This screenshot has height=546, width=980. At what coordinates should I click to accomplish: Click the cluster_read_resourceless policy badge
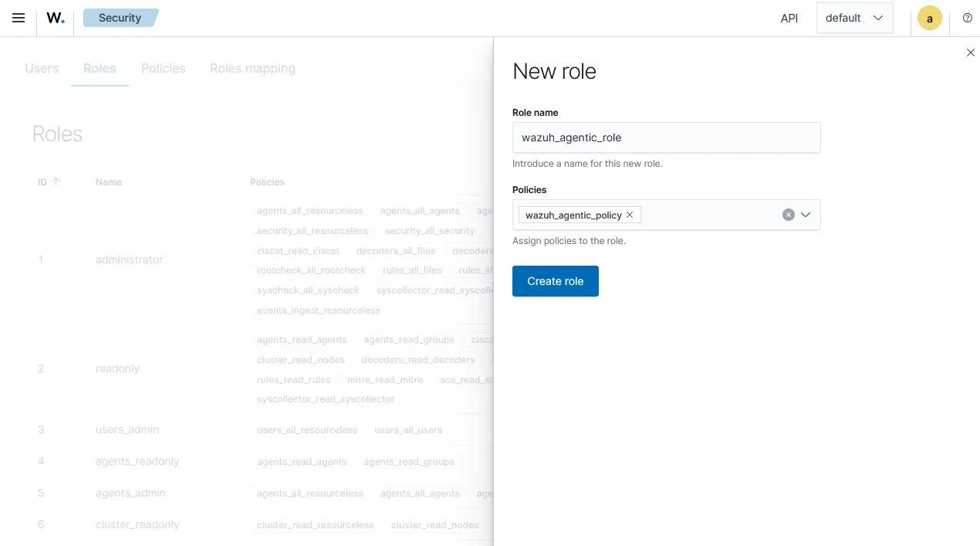(x=316, y=525)
